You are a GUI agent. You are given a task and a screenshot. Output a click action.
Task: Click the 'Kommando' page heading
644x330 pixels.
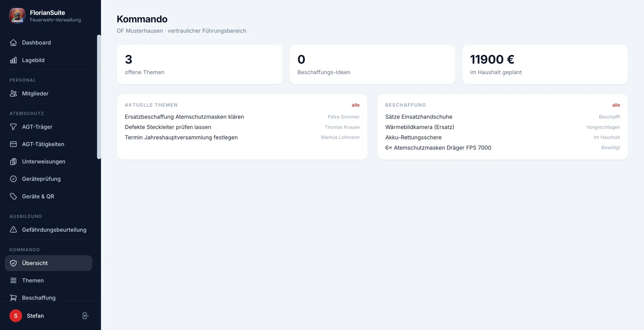tap(142, 19)
